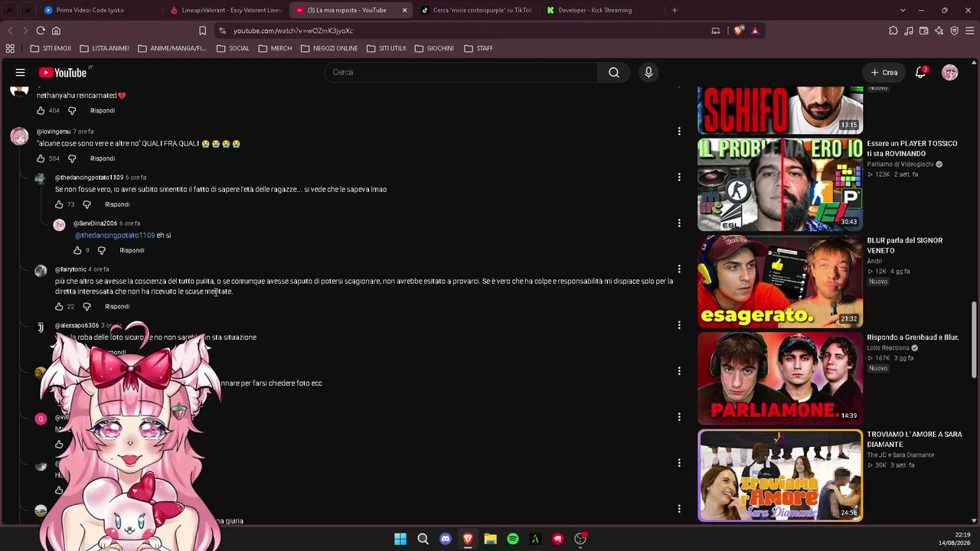Go to the YouTube home logo

[x=64, y=73]
